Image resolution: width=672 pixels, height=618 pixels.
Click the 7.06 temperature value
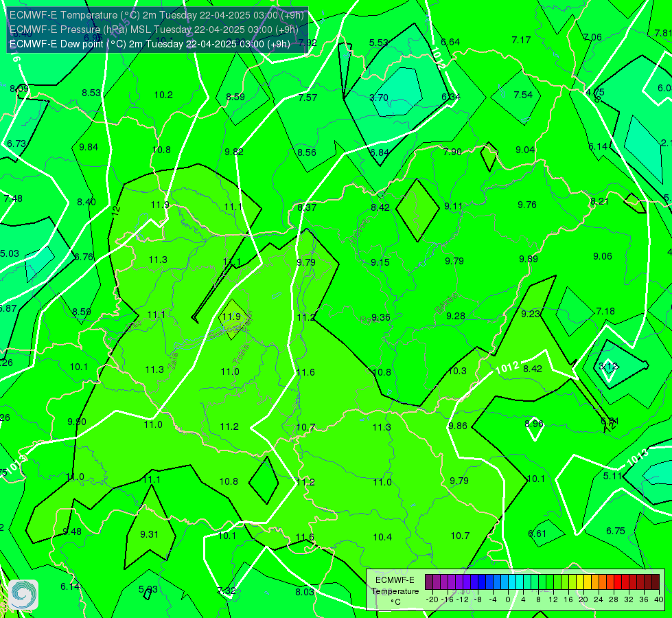(592, 37)
